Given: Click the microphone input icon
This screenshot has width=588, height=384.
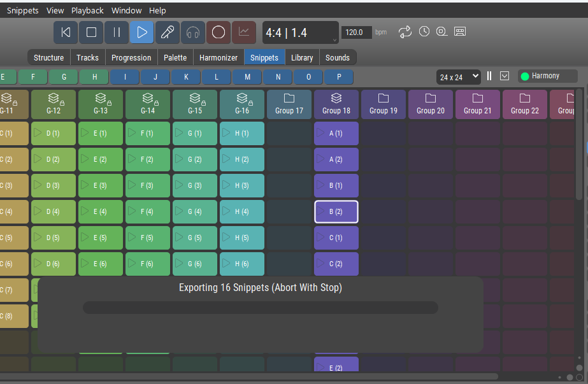Looking at the screenshot, I should click(x=168, y=32).
